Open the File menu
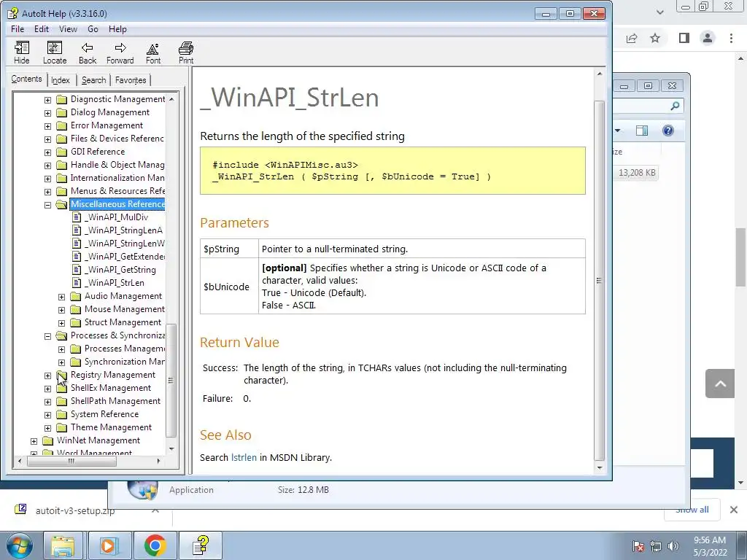Screen dimensions: 747x560 coord(18,29)
